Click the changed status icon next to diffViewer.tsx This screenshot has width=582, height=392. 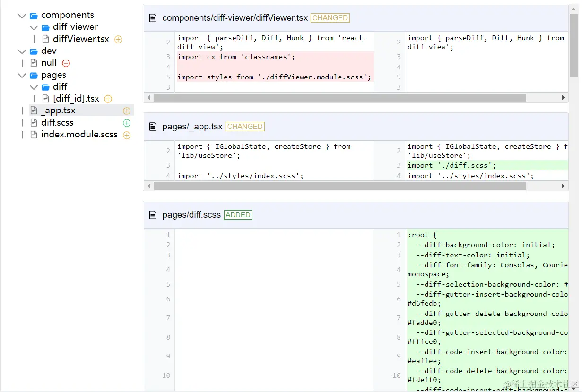pyautogui.click(x=118, y=40)
